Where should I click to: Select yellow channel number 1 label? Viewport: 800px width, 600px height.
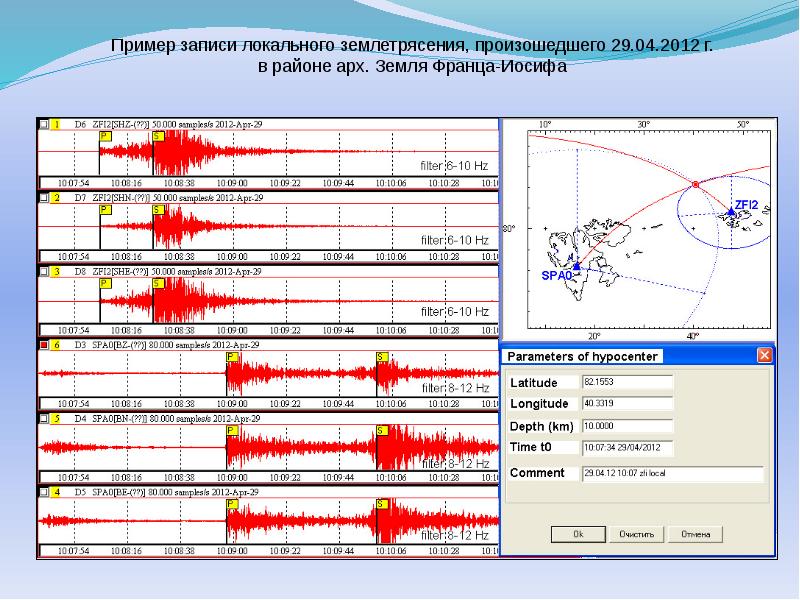[x=57, y=124]
